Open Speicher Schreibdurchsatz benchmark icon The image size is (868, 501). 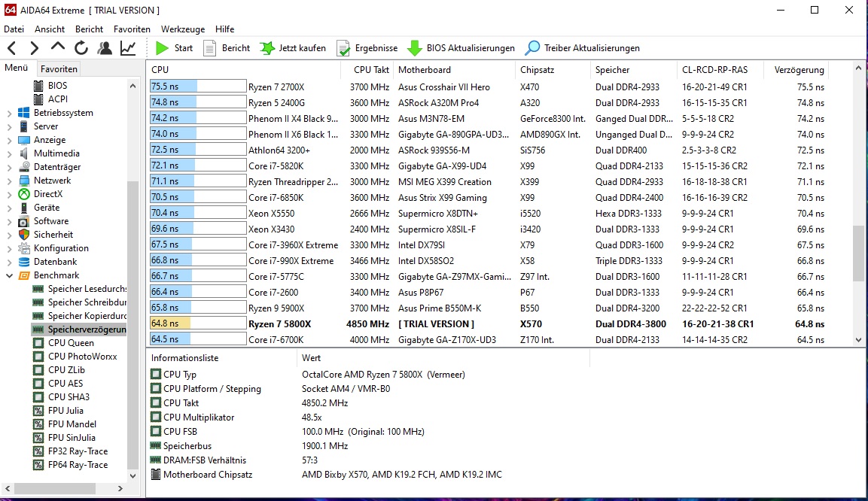[x=38, y=302]
